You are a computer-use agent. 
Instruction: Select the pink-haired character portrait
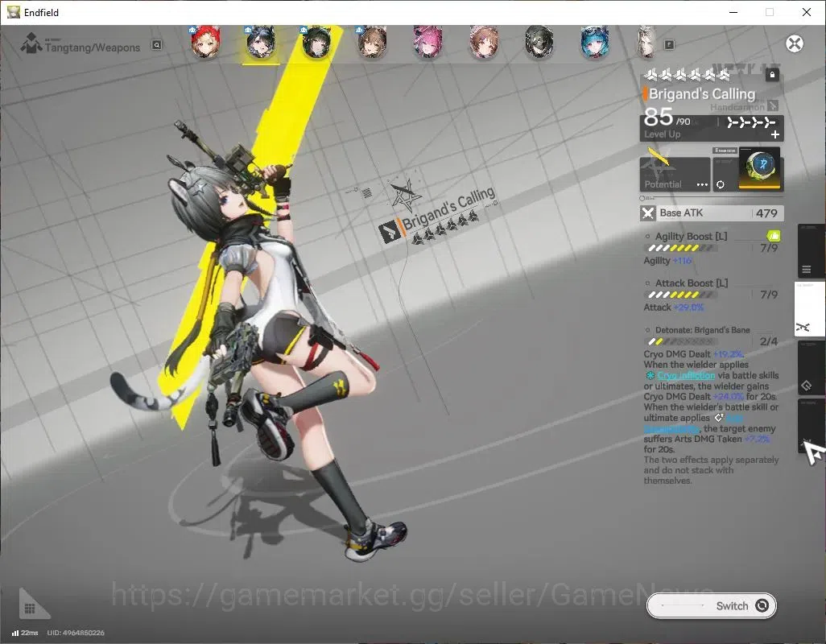click(x=427, y=42)
